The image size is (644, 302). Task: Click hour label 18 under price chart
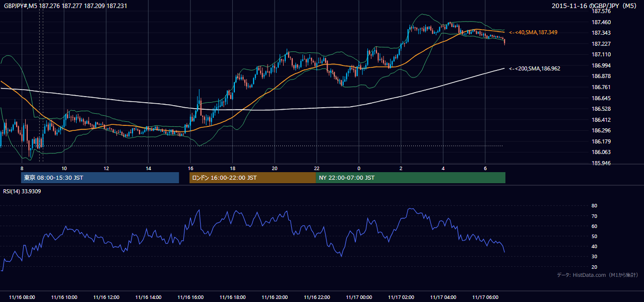tap(232, 168)
